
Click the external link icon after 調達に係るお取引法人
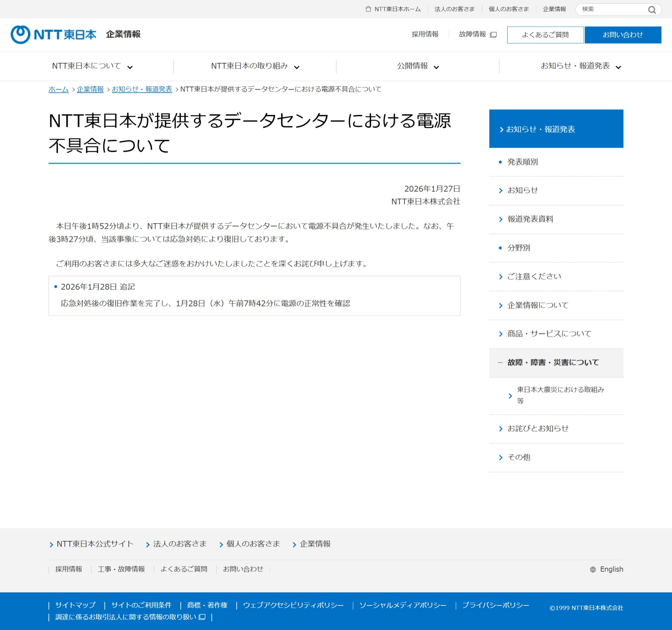click(x=202, y=617)
